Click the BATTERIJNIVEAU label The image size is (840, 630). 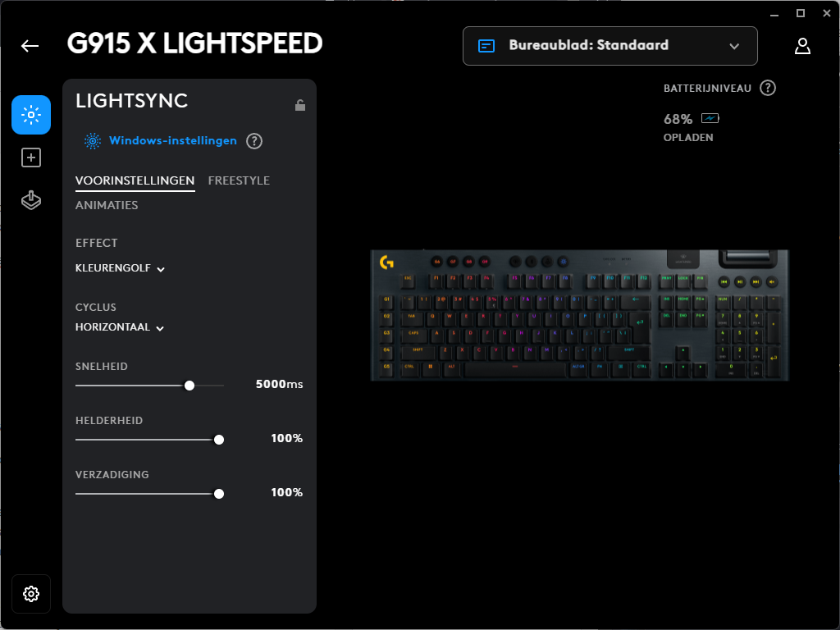707,89
